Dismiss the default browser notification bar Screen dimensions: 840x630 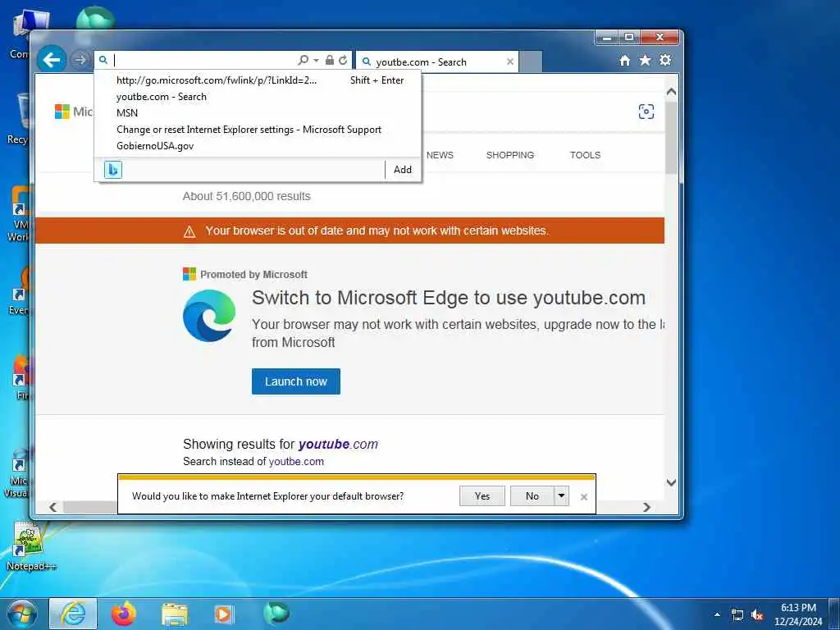coord(584,497)
